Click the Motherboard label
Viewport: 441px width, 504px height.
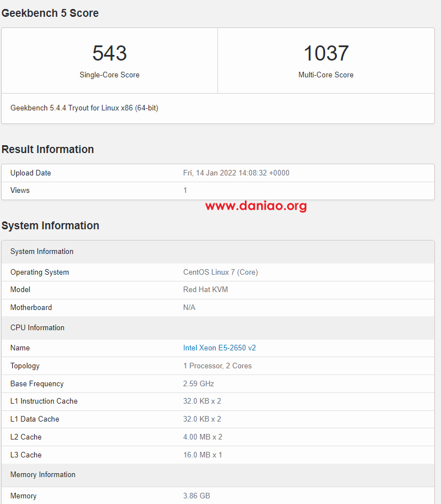(31, 308)
